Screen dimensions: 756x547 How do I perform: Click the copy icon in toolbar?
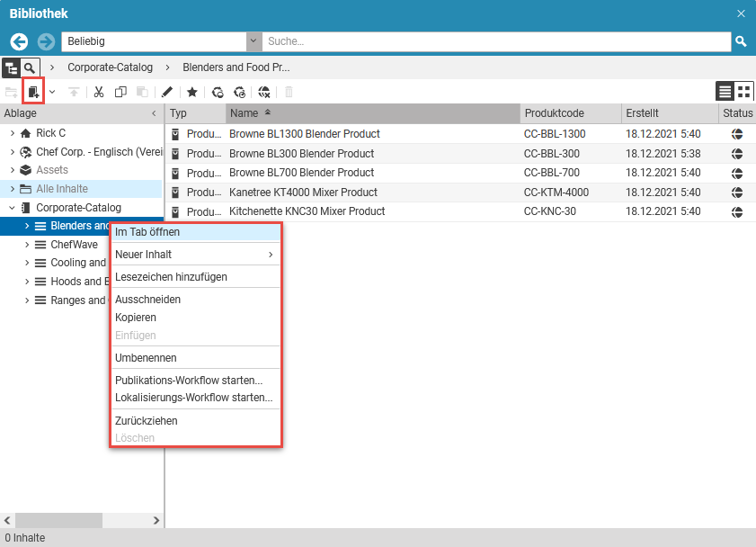pyautogui.click(x=120, y=92)
